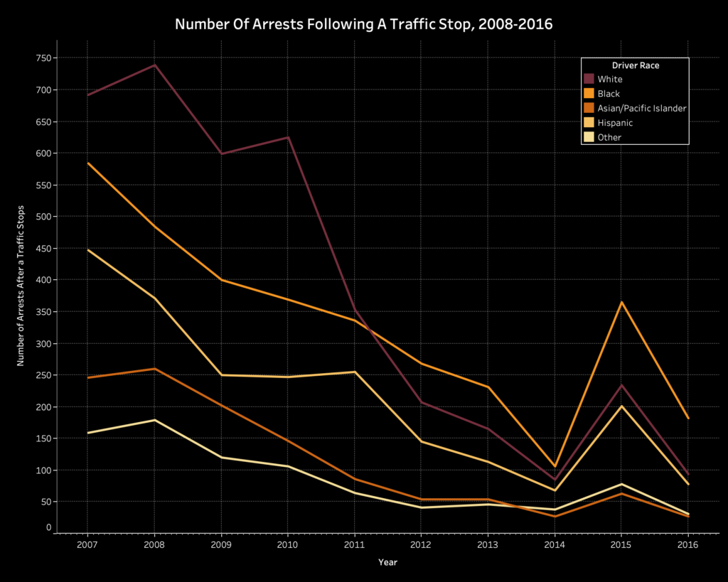Click the White legend color swatch

pos(589,79)
